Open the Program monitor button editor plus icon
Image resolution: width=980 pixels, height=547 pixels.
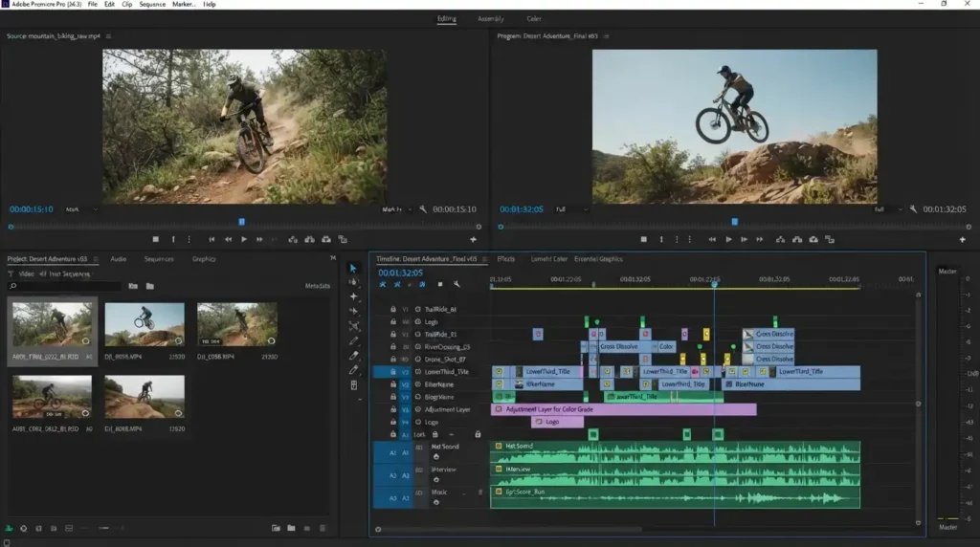click(x=963, y=239)
